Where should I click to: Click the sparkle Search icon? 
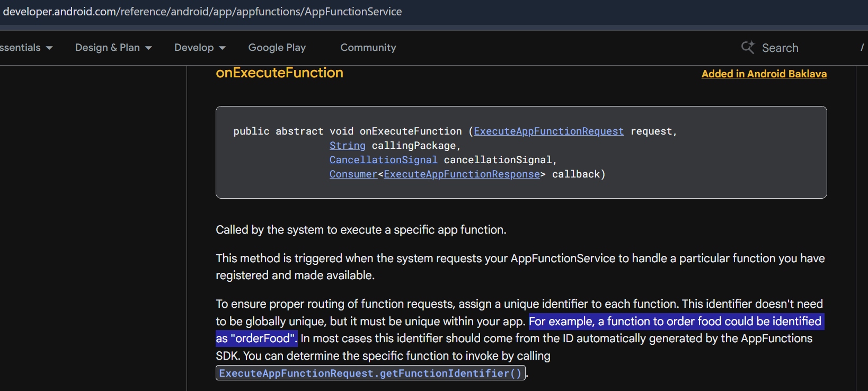[748, 47]
